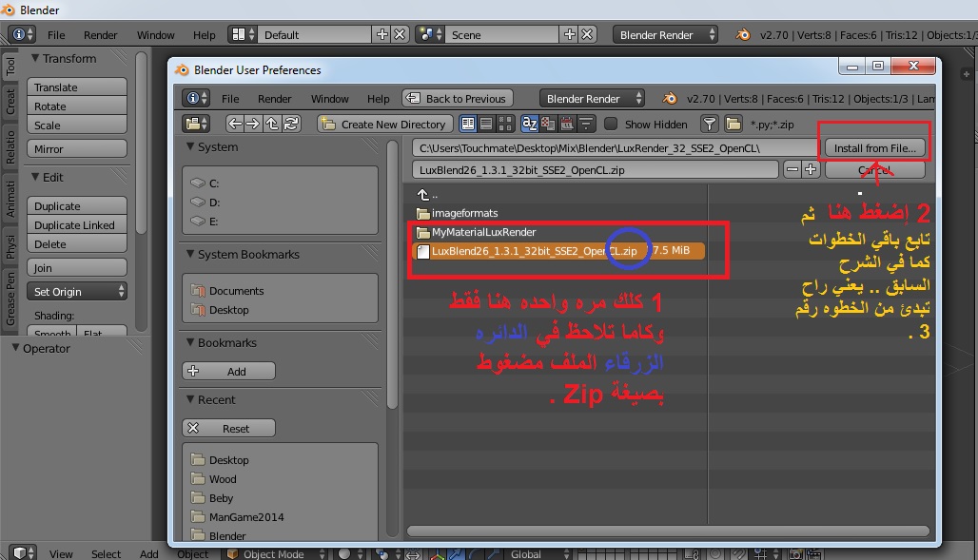Click remove scene X icon next to Scene
Screen dimensions: 978x560
tap(587, 34)
